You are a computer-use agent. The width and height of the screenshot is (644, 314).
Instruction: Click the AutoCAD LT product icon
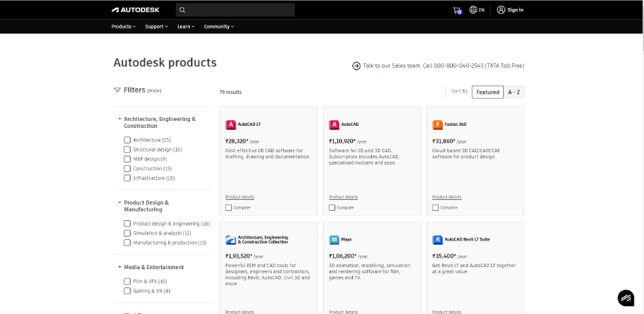230,125
